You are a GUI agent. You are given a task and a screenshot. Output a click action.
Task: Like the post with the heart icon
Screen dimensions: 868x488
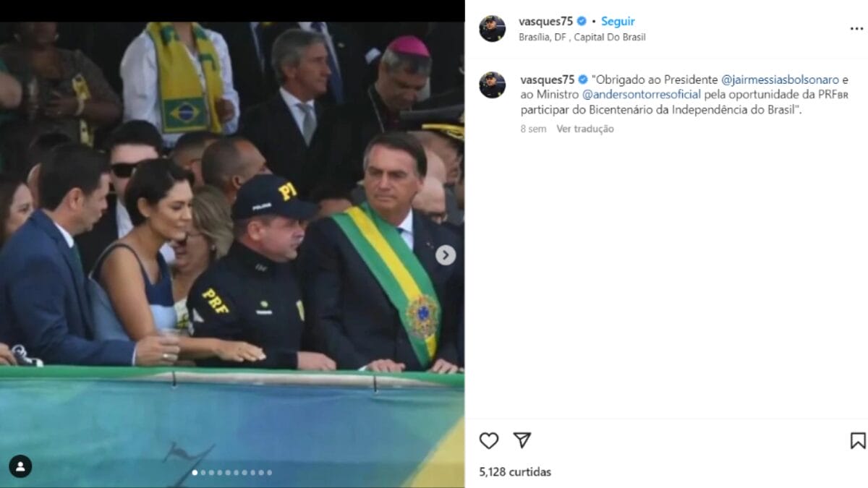pyautogui.click(x=489, y=440)
